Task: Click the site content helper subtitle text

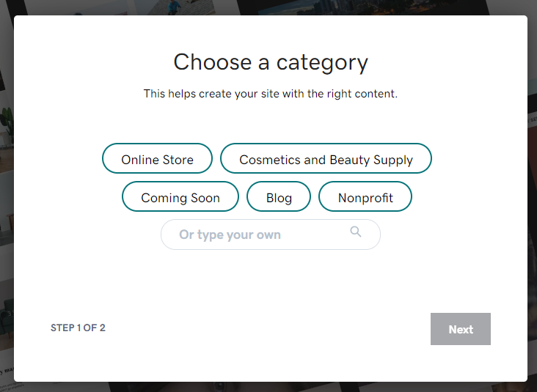Action: (x=270, y=94)
